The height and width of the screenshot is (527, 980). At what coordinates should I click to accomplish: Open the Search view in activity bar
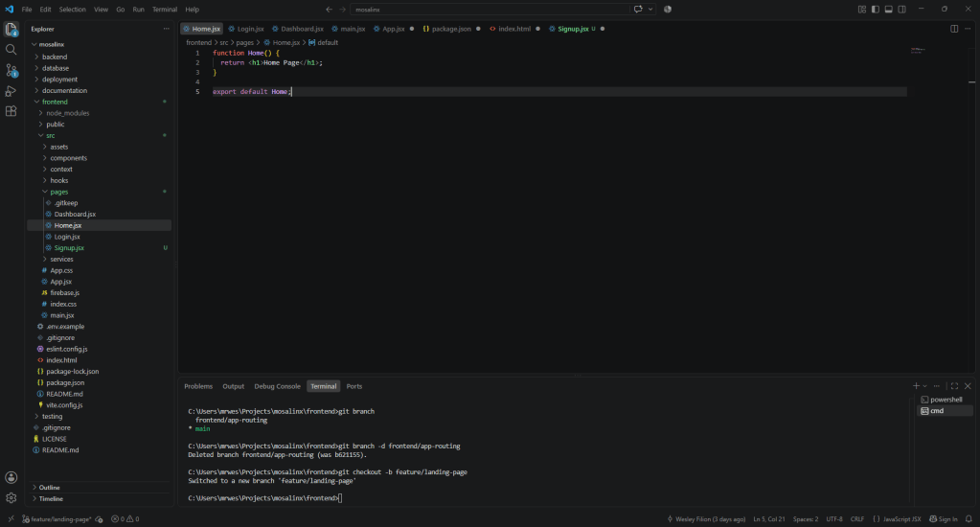coord(11,50)
